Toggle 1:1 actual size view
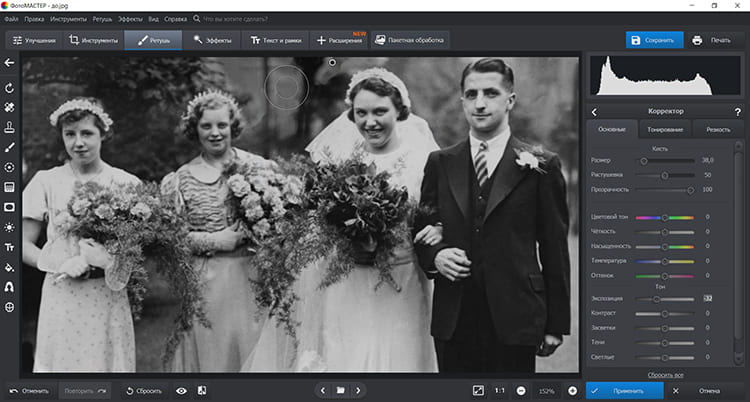This screenshot has height=402, width=750. (499, 390)
